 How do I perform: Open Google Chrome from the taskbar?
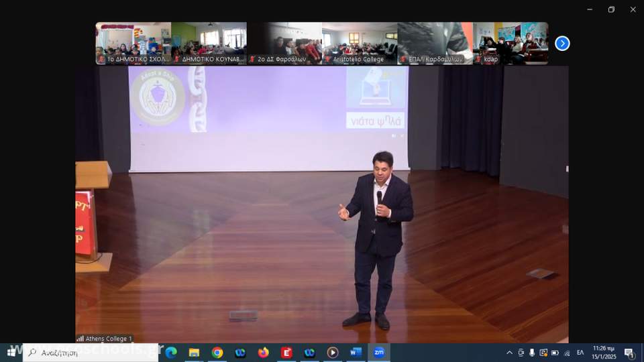[217, 353]
